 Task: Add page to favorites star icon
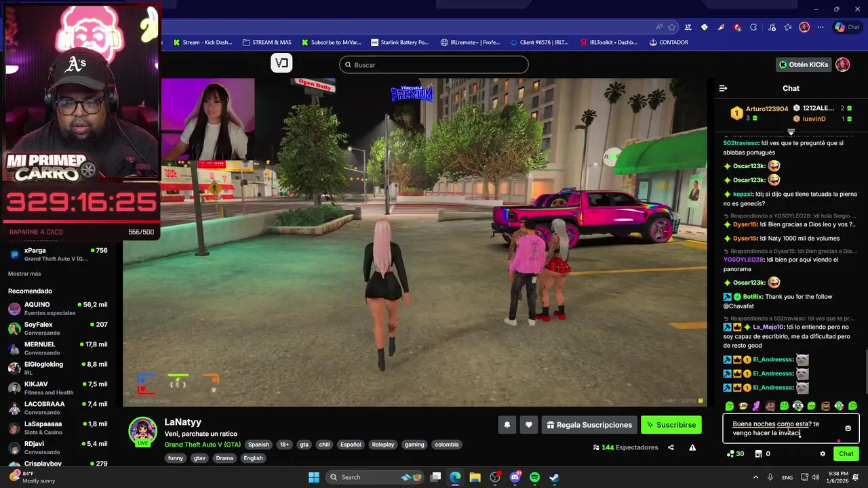click(x=672, y=27)
